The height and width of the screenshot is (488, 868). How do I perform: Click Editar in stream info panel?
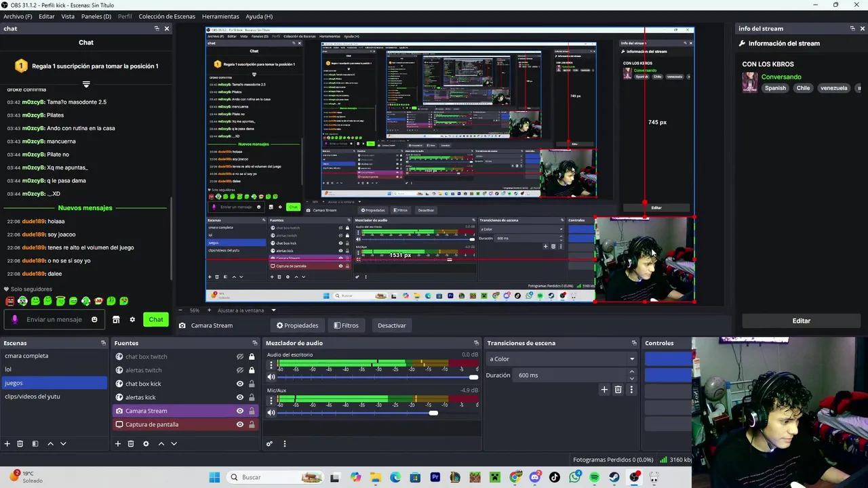pos(802,321)
